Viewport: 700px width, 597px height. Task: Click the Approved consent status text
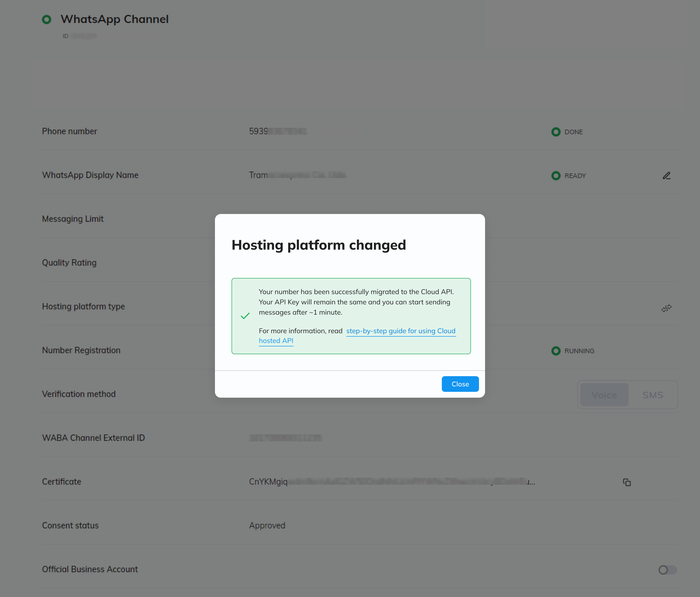coord(267,525)
